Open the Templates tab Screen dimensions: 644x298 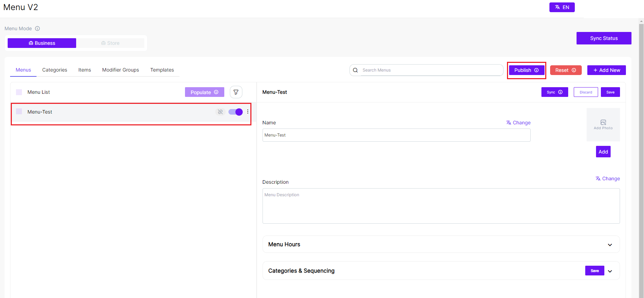tap(162, 70)
